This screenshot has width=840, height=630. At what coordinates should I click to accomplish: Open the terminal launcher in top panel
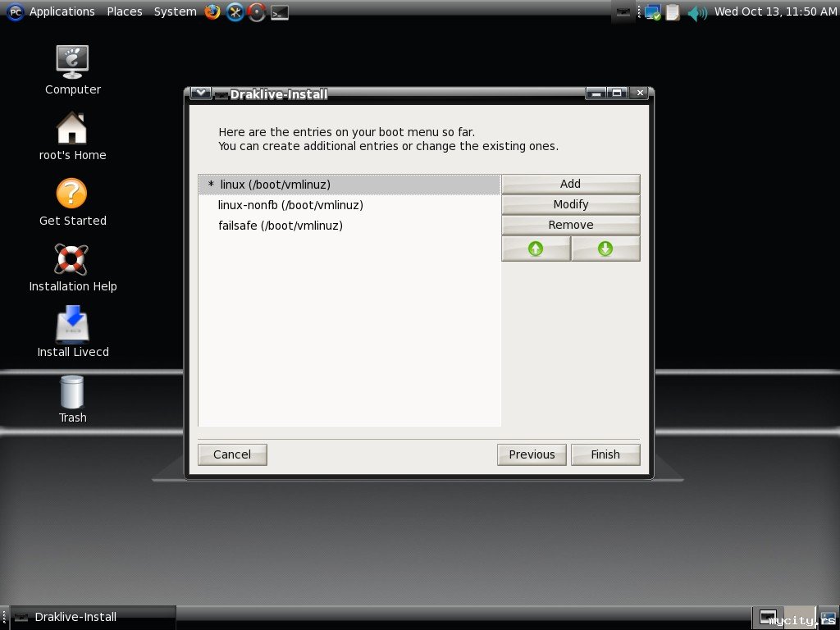(x=280, y=12)
